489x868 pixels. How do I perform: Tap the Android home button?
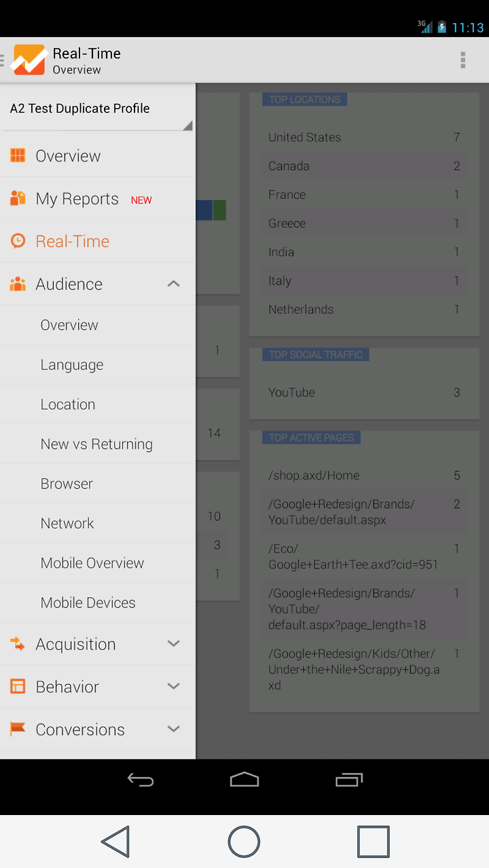tap(244, 780)
